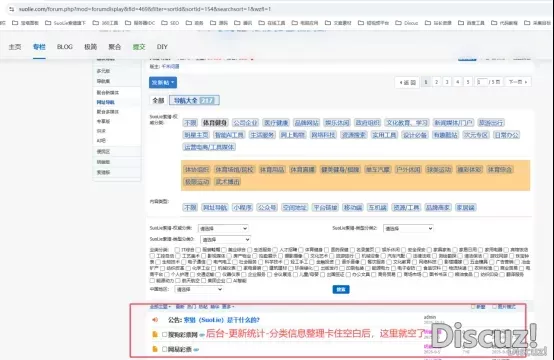This screenshot has height=360, width=554.
Task: Open the BLOG nav tab
Action: 65,47
